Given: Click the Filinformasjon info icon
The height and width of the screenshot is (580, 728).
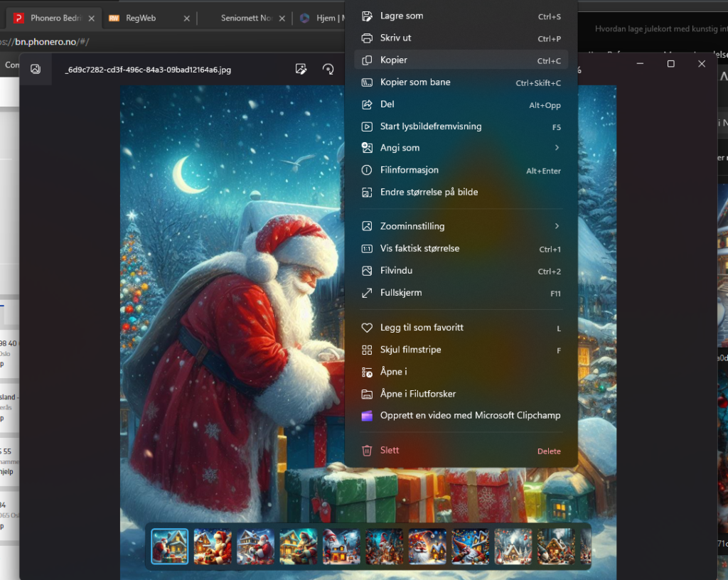Looking at the screenshot, I should (x=367, y=171).
